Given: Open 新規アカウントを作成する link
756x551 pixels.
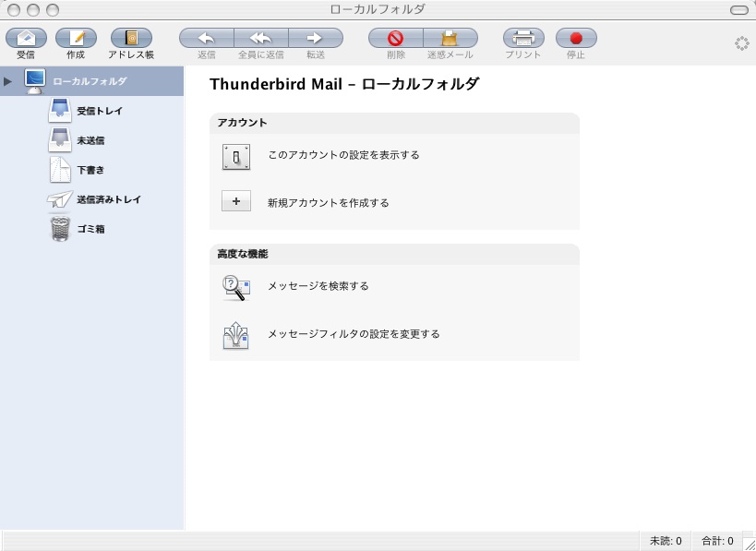Looking at the screenshot, I should 329,203.
